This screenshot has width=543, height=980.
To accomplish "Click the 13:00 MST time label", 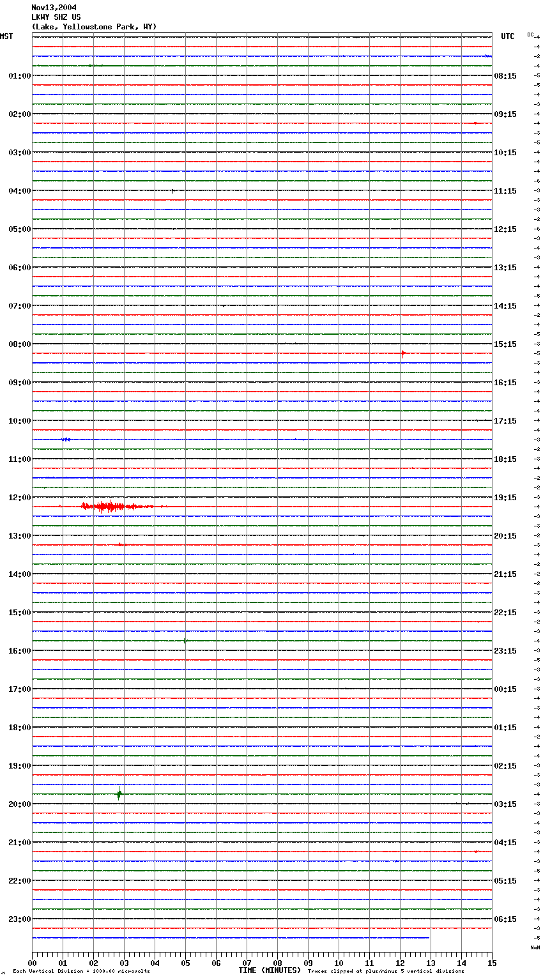I will (x=19, y=536).
